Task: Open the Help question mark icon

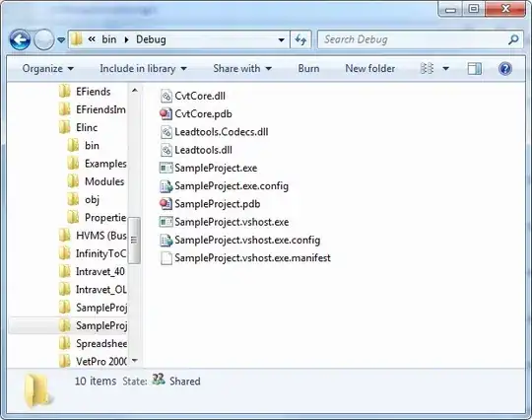Action: (505, 69)
